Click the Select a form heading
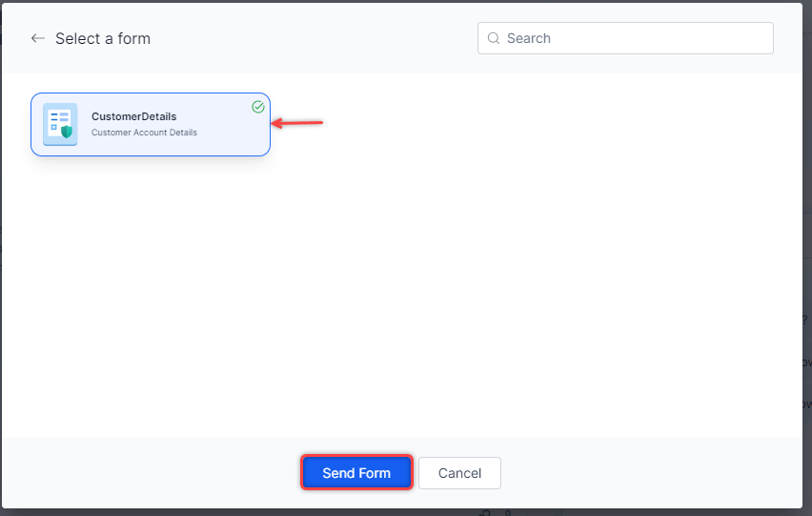Image resolution: width=812 pixels, height=516 pixels. coord(103,38)
